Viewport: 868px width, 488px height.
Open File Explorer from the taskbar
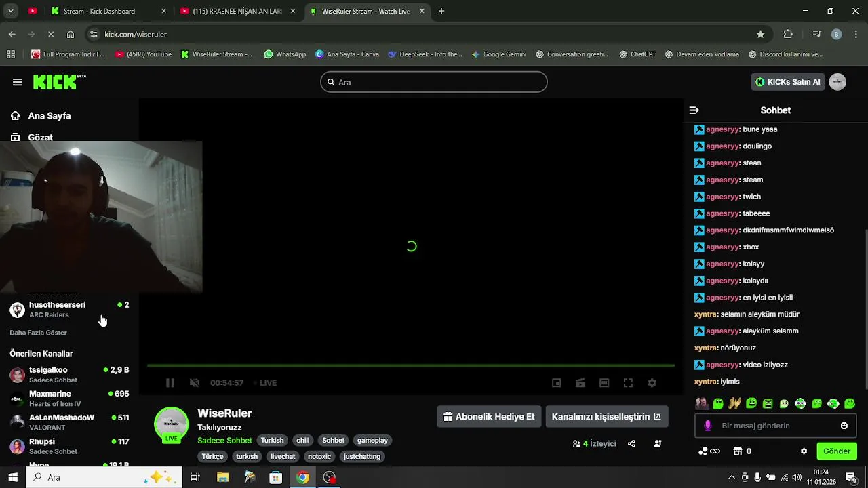click(222, 478)
